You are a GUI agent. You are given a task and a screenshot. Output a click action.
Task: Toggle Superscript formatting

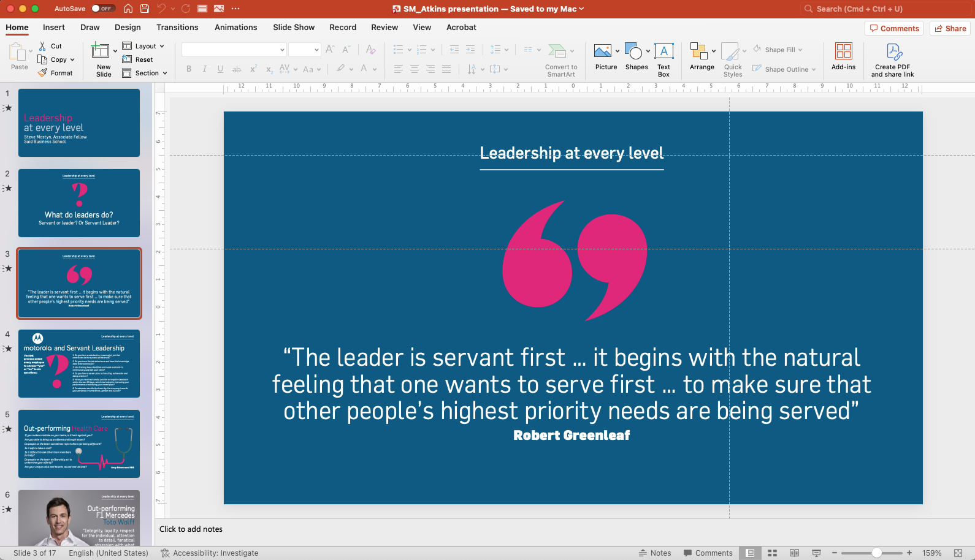point(253,69)
